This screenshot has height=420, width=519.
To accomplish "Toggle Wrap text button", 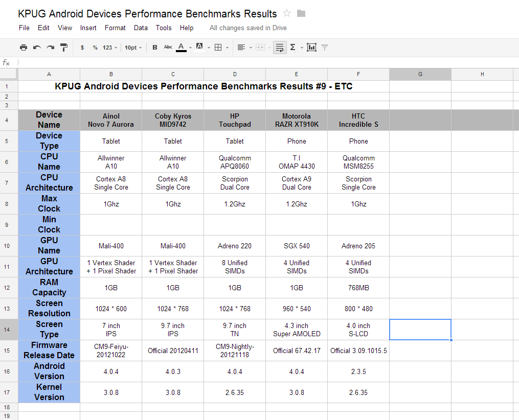I will click(x=280, y=48).
